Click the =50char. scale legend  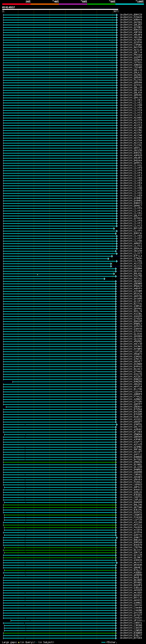click(x=109, y=642)
